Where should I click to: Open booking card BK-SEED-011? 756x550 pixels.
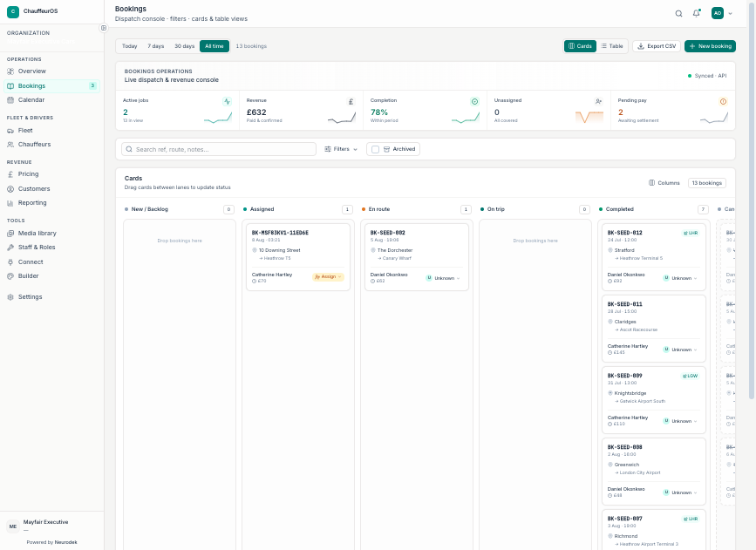[x=654, y=329]
